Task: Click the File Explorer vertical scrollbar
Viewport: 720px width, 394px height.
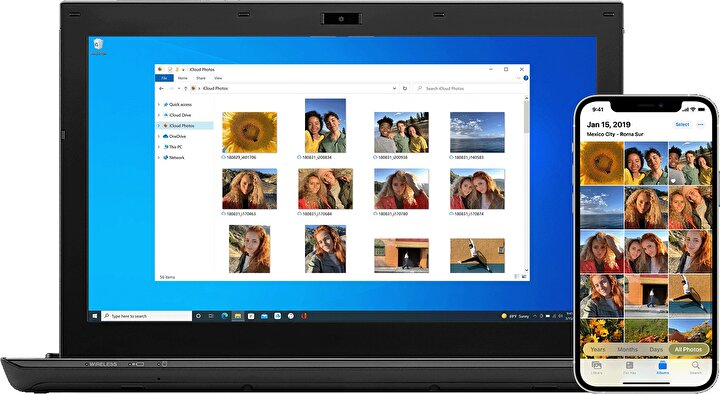Action: [526, 184]
